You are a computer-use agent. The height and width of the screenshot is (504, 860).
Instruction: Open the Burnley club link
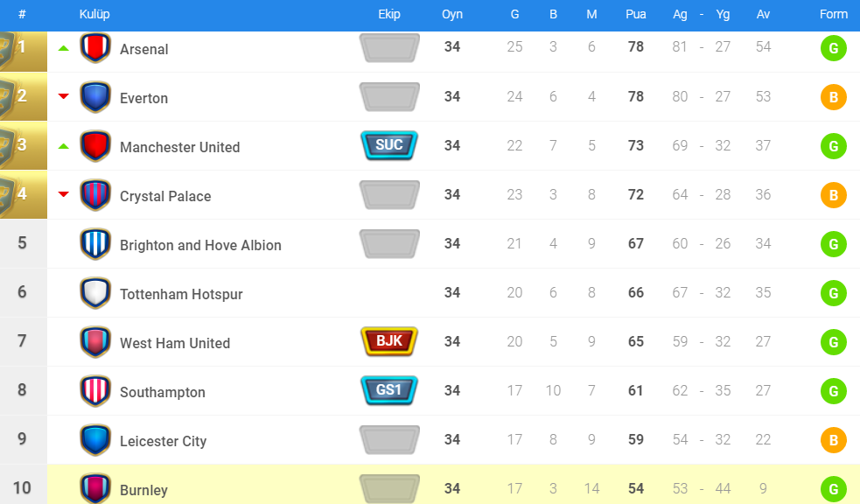tap(143, 490)
